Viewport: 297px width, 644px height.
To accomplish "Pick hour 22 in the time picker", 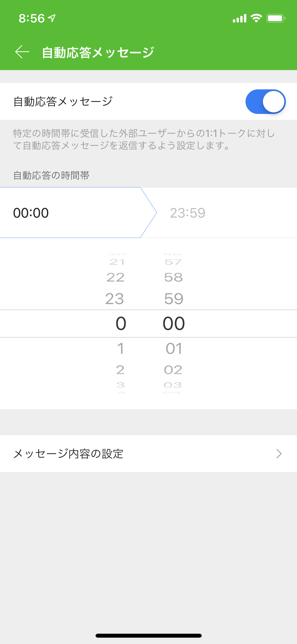I will (x=115, y=277).
